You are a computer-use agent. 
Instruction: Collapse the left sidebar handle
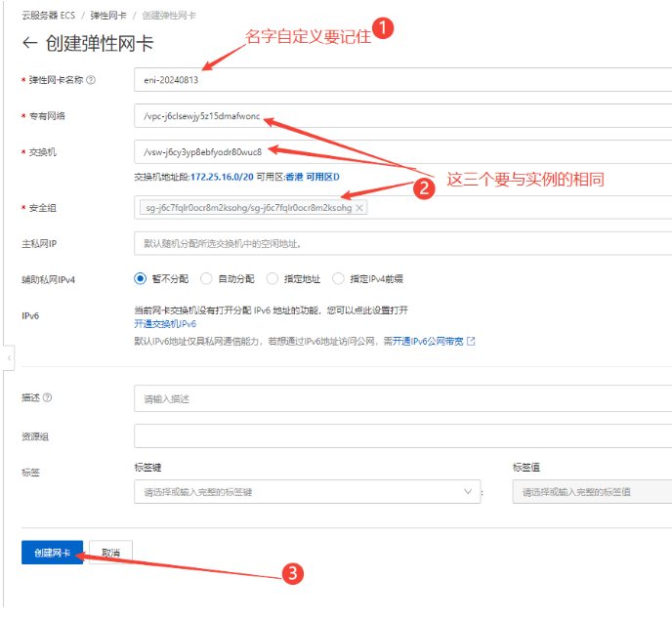click(10, 358)
